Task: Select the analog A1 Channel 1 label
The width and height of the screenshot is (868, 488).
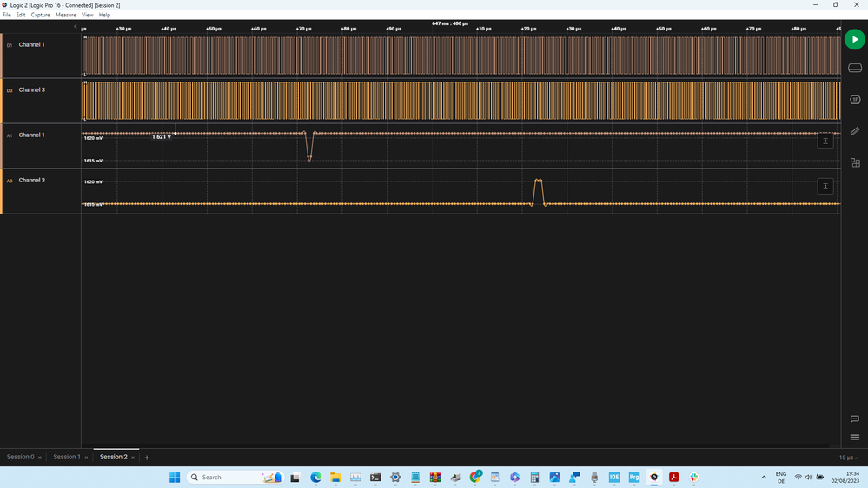Action: pyautogui.click(x=31, y=135)
